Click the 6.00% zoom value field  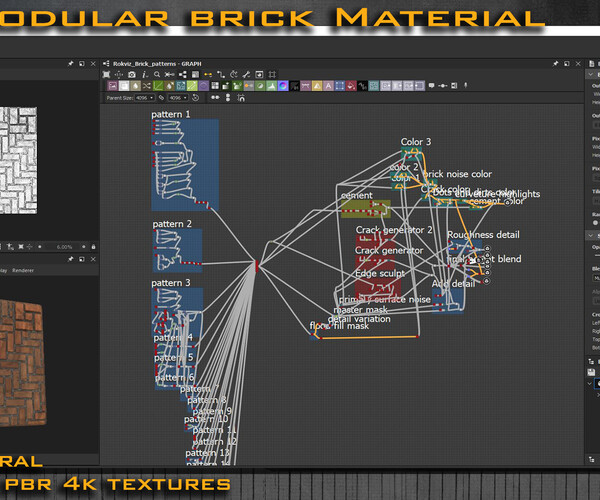(64, 247)
